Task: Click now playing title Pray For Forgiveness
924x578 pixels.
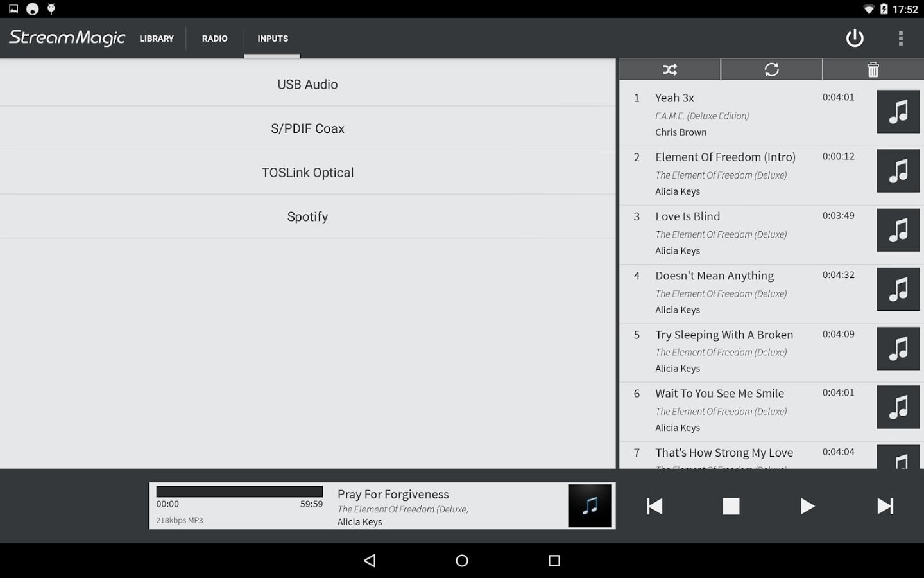Action: click(393, 494)
